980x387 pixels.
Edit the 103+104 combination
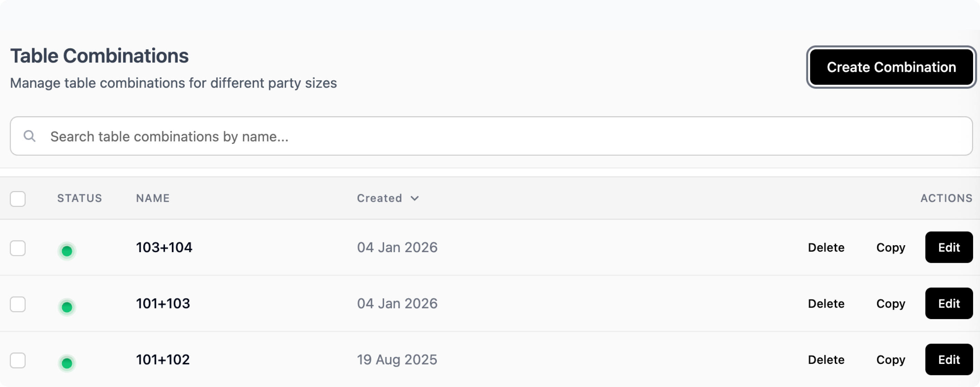[x=949, y=248]
